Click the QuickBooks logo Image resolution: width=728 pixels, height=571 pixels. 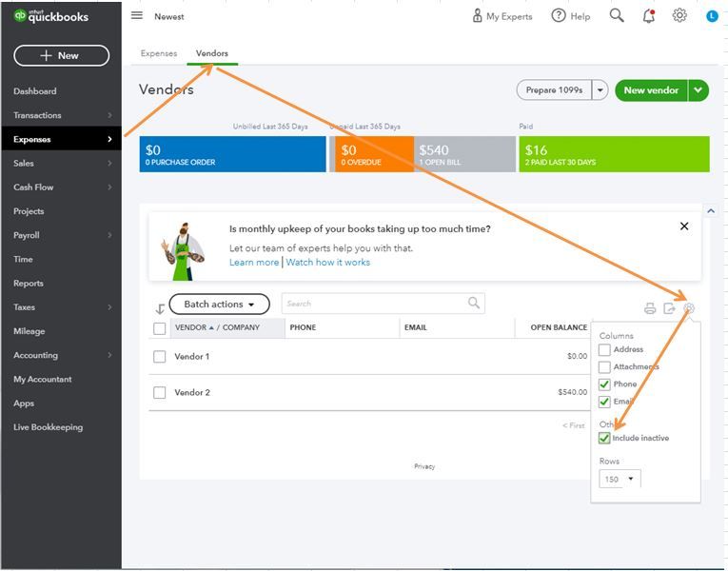pyautogui.click(x=51, y=16)
